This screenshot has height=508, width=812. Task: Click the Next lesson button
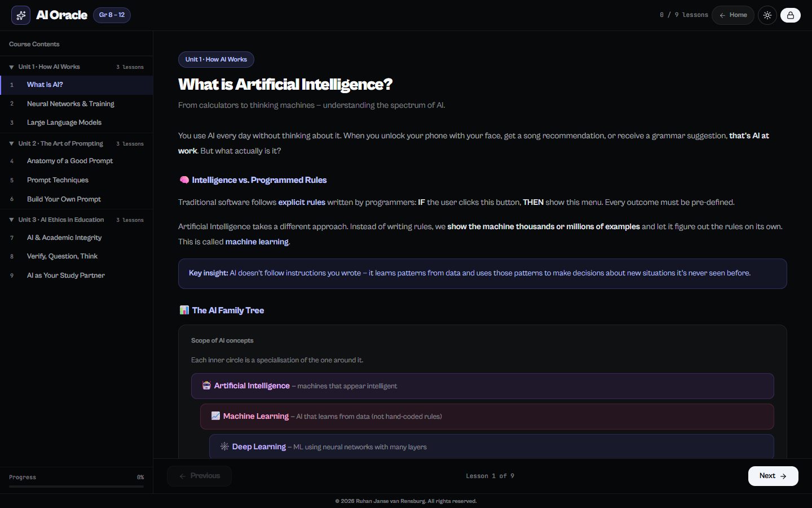pos(773,476)
